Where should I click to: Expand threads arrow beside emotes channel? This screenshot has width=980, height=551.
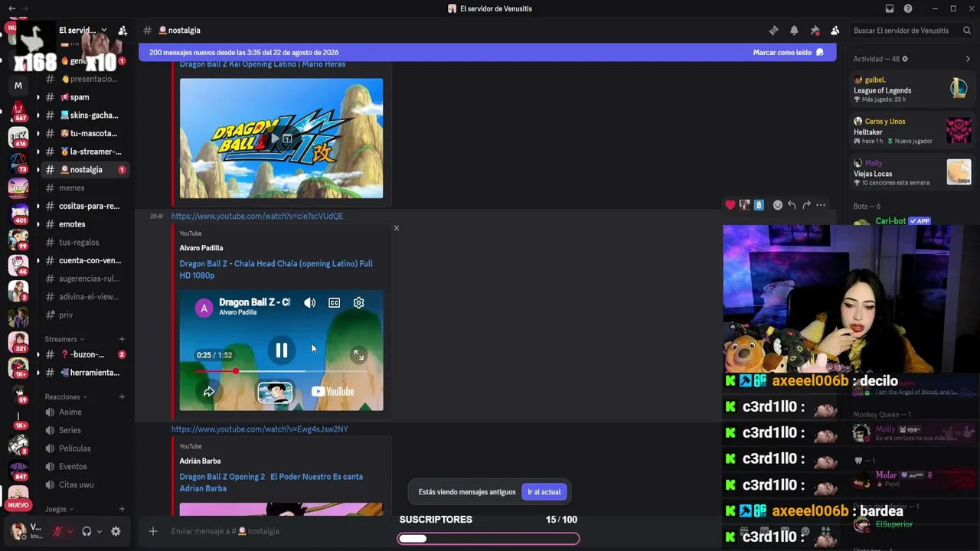coord(38,224)
